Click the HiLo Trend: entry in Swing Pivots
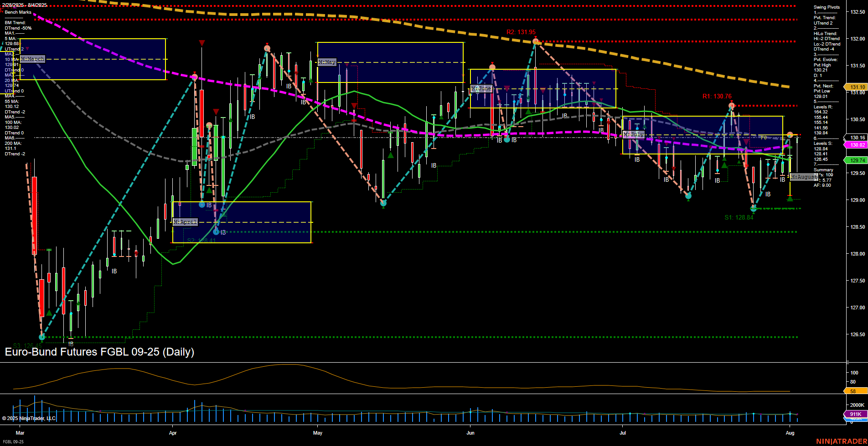 click(825, 34)
